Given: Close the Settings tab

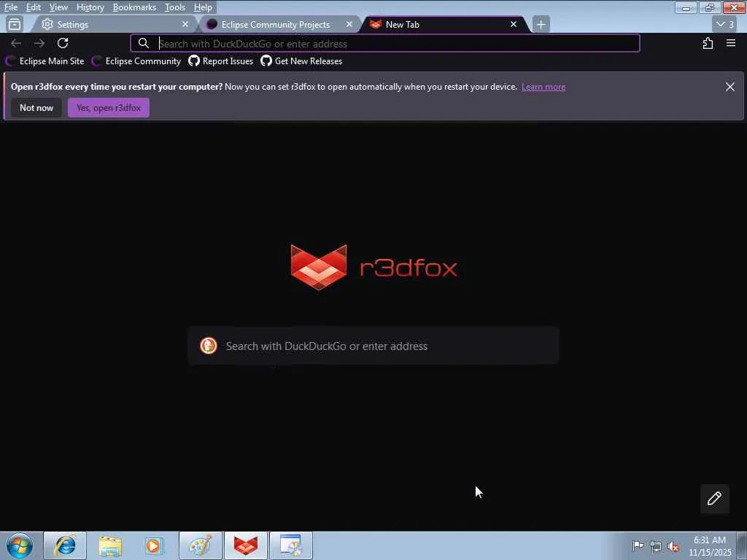Looking at the screenshot, I should click(185, 24).
